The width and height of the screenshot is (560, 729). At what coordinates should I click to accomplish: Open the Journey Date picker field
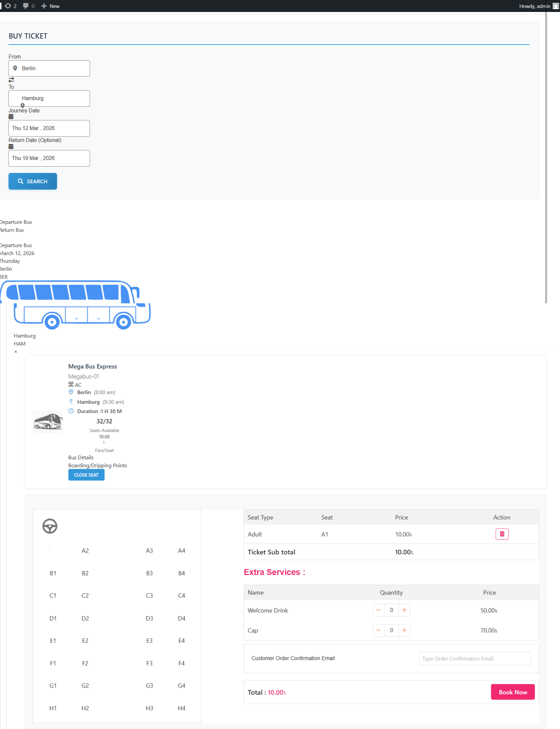[x=49, y=128]
